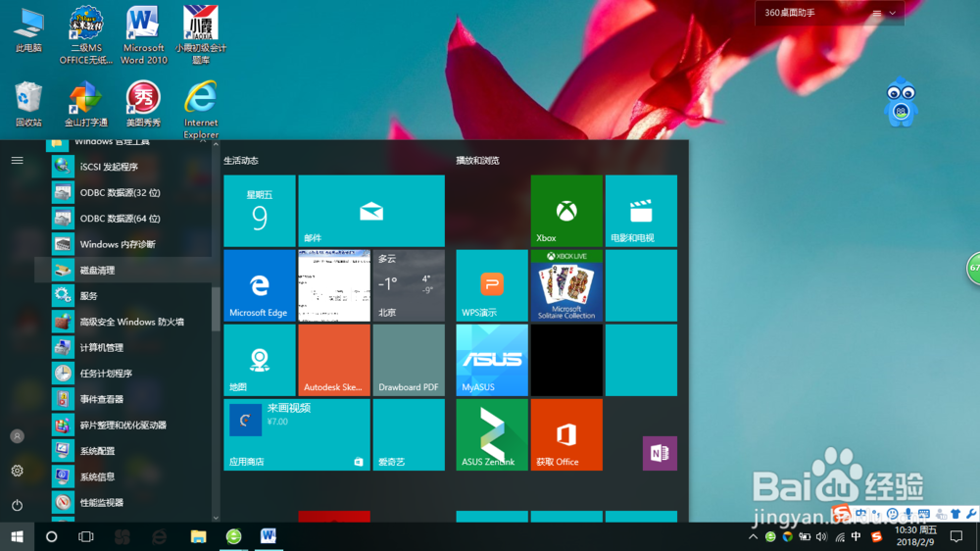Open the OneNote tile
This screenshot has height=551, width=980.
click(x=660, y=453)
